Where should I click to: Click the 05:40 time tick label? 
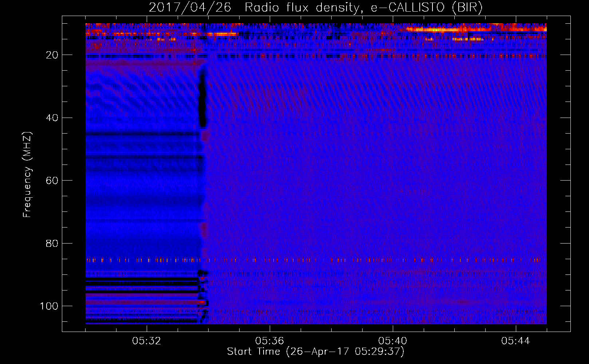tap(393, 341)
